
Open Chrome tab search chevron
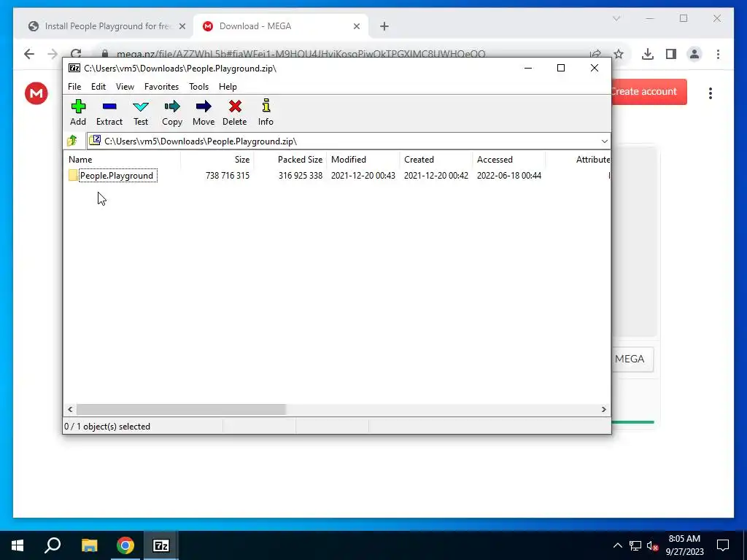pyautogui.click(x=616, y=18)
